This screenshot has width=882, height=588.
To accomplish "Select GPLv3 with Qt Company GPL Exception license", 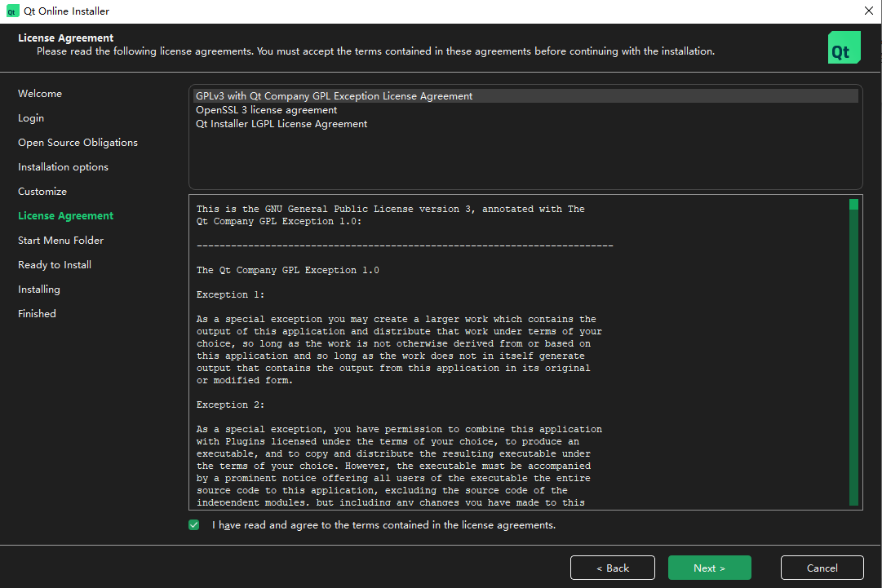I will pyautogui.click(x=334, y=96).
